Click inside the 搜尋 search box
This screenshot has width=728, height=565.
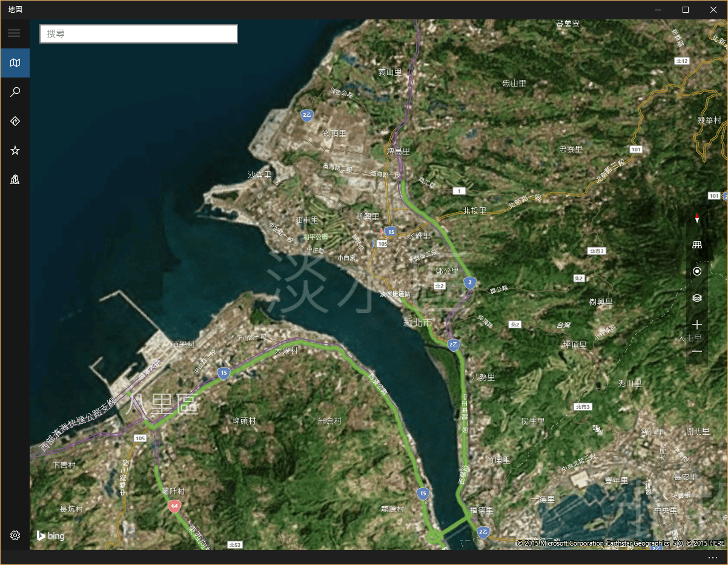click(139, 34)
